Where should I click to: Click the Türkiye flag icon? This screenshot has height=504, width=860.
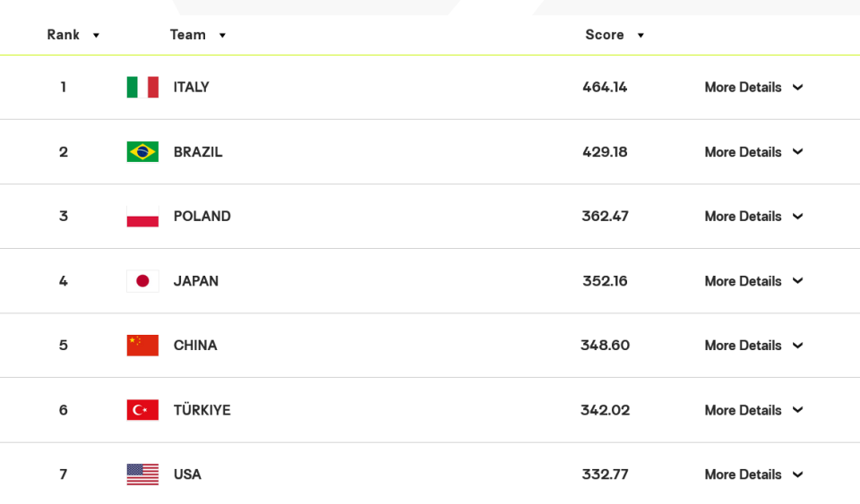(142, 410)
